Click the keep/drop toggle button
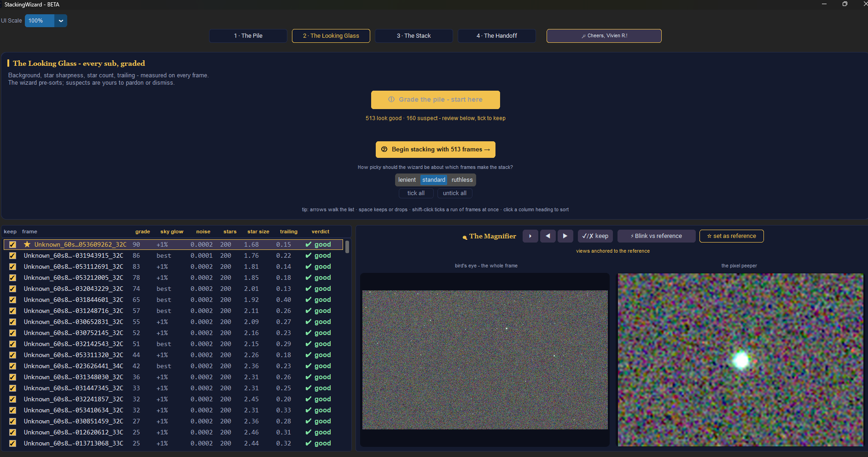 point(595,236)
